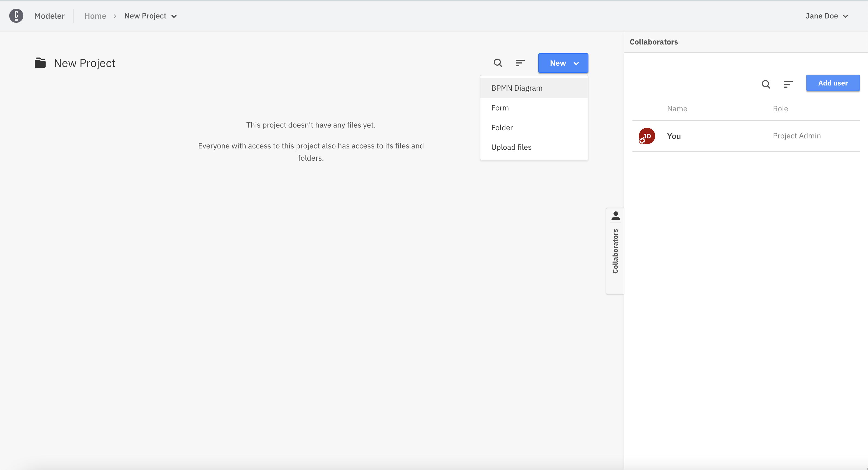Click the Modeler app logo icon
The width and height of the screenshot is (868, 470).
coord(16,16)
